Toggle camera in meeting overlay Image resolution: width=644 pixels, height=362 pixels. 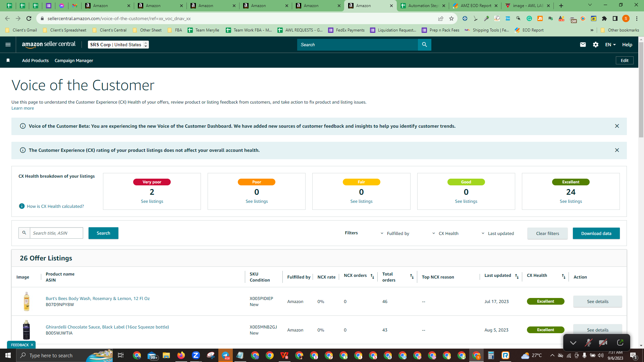[603, 343]
